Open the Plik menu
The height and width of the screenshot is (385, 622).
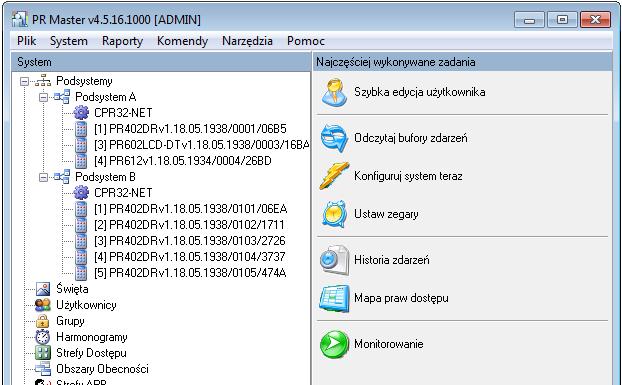point(27,41)
